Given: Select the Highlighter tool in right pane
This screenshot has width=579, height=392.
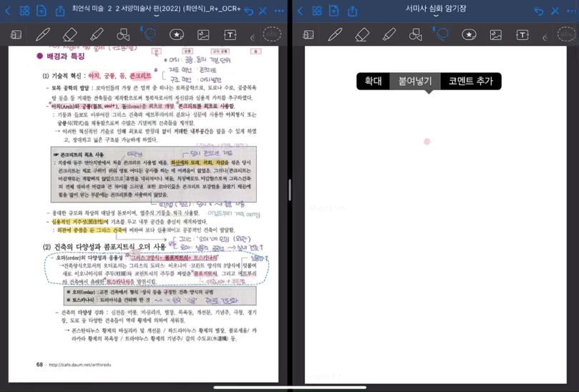Looking at the screenshot, I should [x=389, y=34].
